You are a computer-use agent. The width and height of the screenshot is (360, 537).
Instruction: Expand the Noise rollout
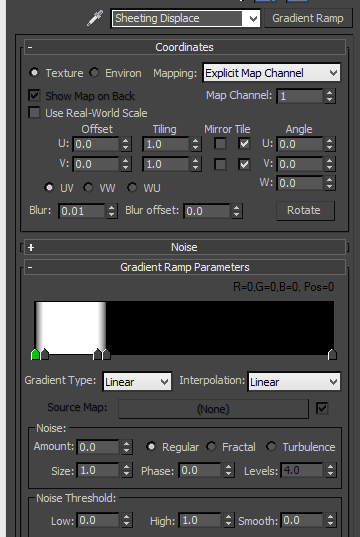(185, 247)
